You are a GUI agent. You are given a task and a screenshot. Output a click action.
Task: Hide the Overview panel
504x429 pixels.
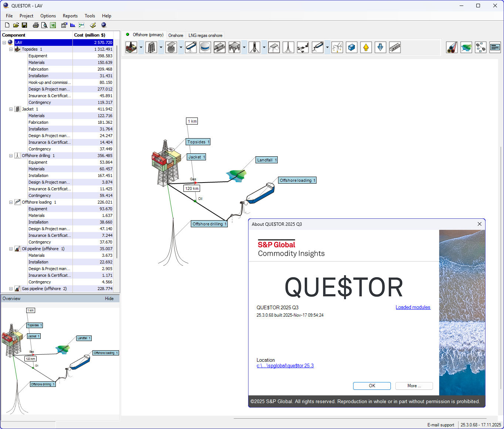tap(109, 299)
